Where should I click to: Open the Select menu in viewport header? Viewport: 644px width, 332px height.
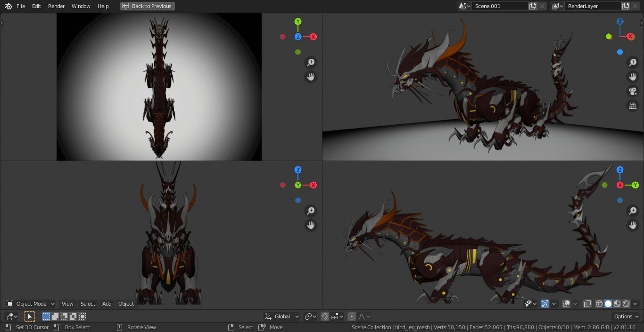tap(88, 304)
